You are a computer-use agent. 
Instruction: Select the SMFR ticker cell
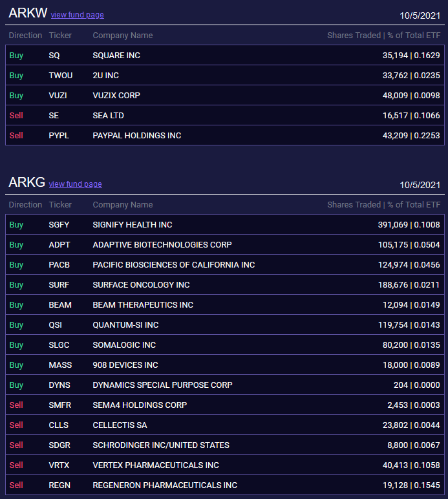click(60, 405)
